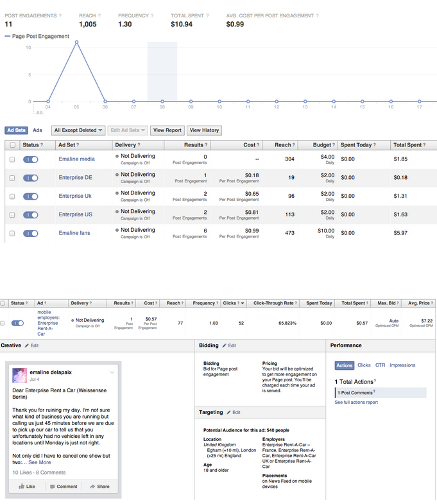Click the help icon next to Frequency summary

152,15
